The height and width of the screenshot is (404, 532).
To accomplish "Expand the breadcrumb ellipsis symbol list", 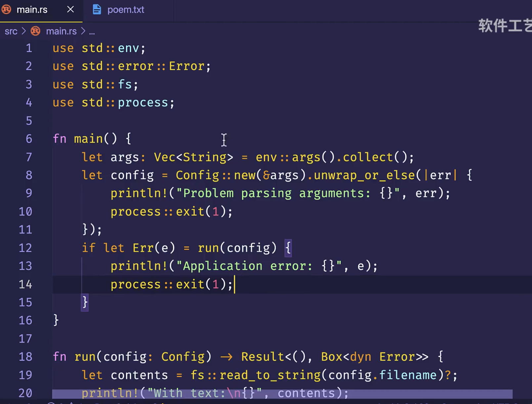I will coord(92,32).
